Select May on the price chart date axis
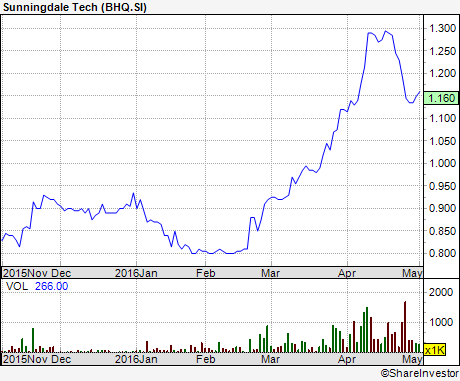 click(x=412, y=273)
